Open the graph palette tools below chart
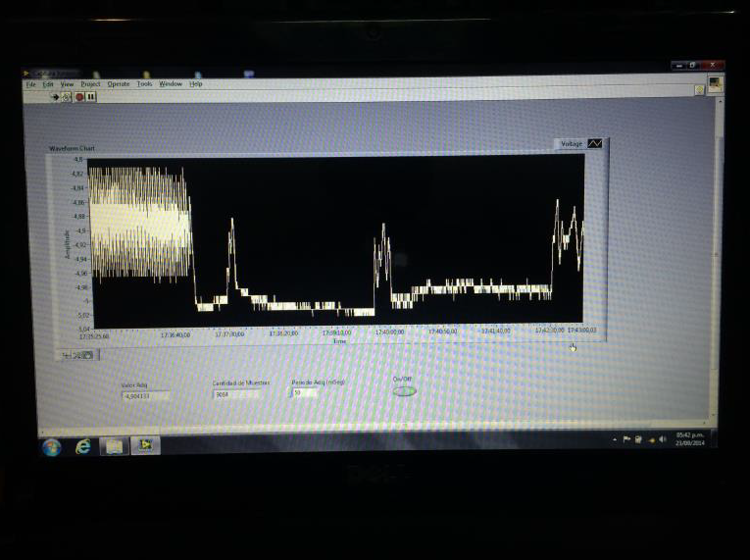The image size is (750, 560). (x=77, y=355)
